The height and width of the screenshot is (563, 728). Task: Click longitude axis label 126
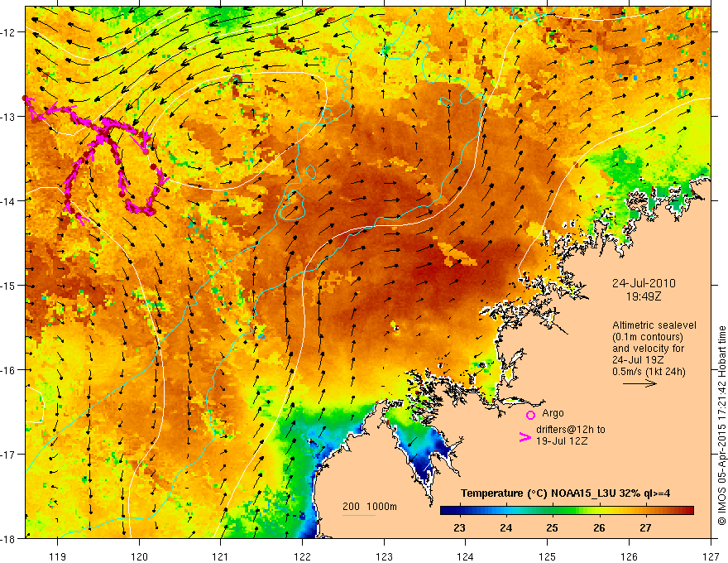pyautogui.click(x=629, y=556)
